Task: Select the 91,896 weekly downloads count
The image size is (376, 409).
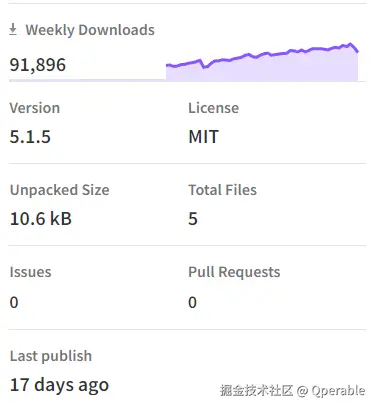Action: (38, 65)
